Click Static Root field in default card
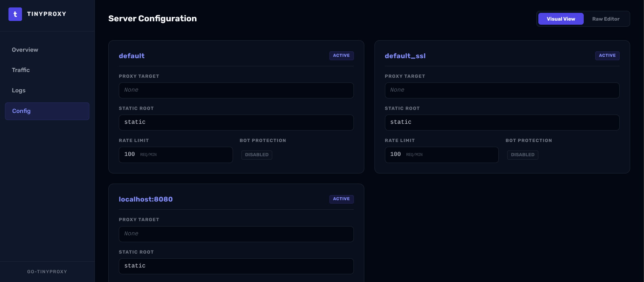Image resolution: width=644 pixels, height=282 pixels. 236,122
